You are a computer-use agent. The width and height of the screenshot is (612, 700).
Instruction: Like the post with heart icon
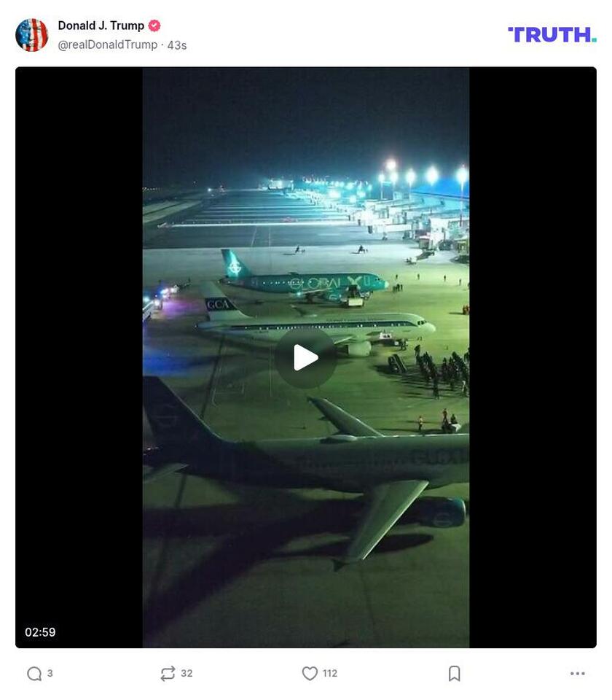pos(310,673)
